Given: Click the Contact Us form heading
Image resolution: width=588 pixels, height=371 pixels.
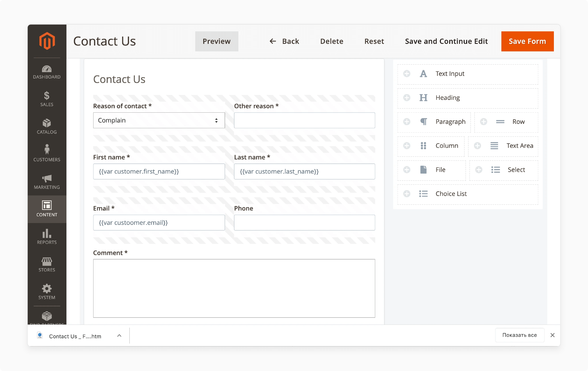Looking at the screenshot, I should [x=119, y=79].
